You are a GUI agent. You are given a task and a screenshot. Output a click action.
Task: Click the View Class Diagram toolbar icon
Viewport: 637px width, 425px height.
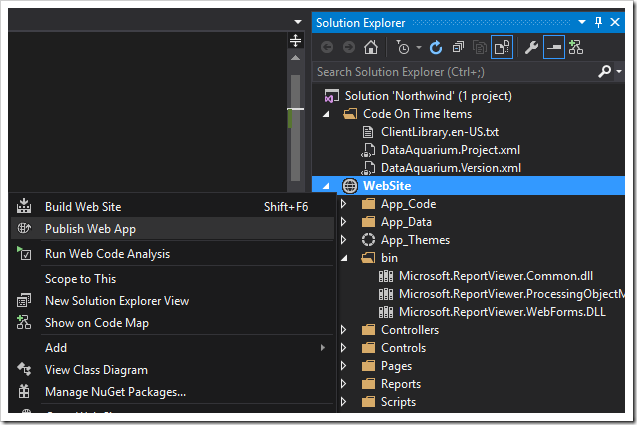coord(576,47)
